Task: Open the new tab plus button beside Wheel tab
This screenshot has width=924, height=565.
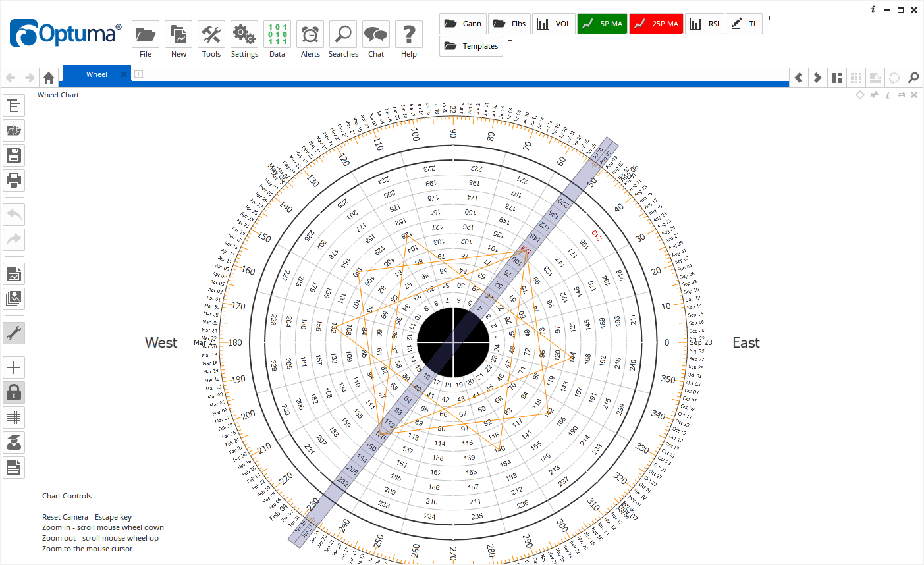Action: [x=138, y=74]
